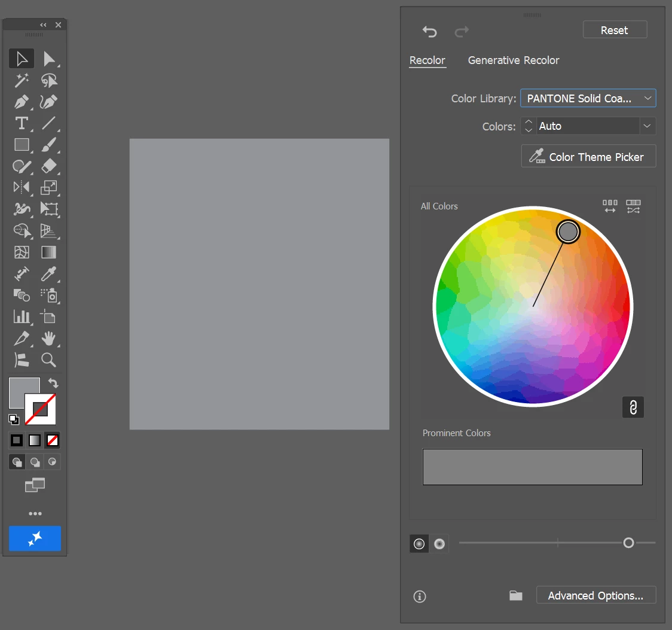Image resolution: width=672 pixels, height=630 pixels.
Task: Select the Paintbrush tool
Action: click(x=49, y=145)
